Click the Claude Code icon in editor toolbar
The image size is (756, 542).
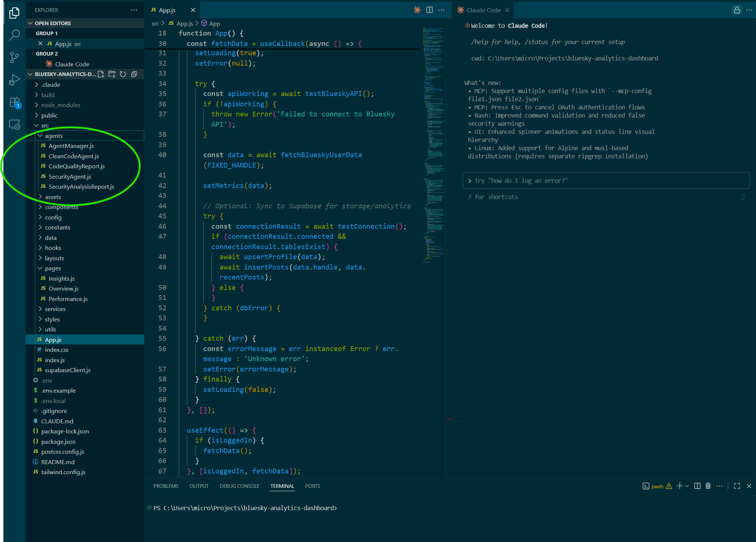tap(417, 10)
